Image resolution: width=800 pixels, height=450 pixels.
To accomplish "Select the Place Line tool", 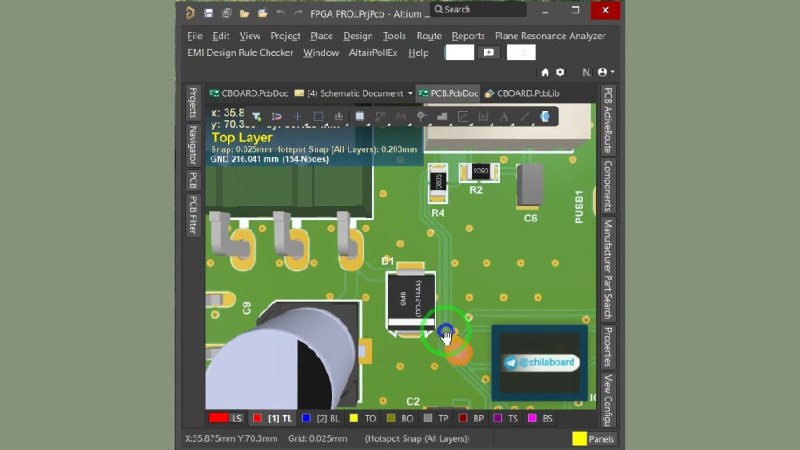I will (524, 117).
